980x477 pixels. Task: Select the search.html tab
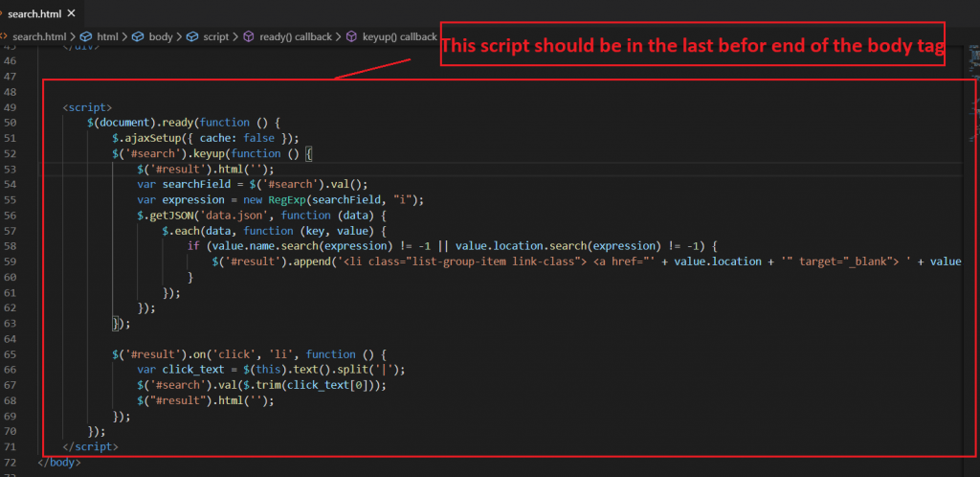(34, 14)
